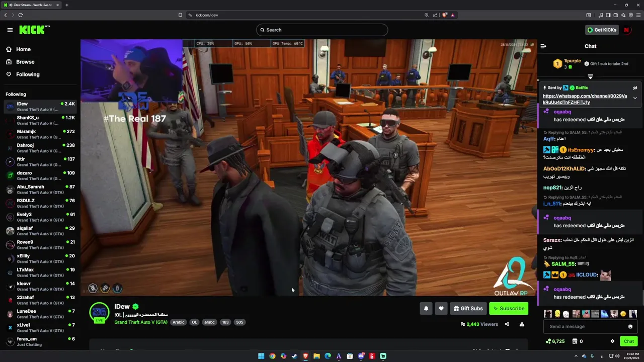
Task: Unpin the pinned chat message icon
Action: click(635, 88)
